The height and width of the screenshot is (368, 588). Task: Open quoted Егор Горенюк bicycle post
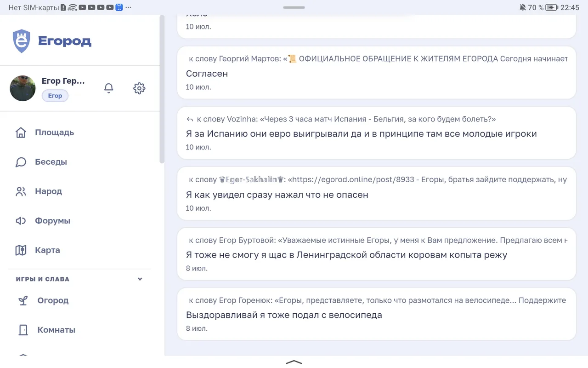tap(377, 300)
